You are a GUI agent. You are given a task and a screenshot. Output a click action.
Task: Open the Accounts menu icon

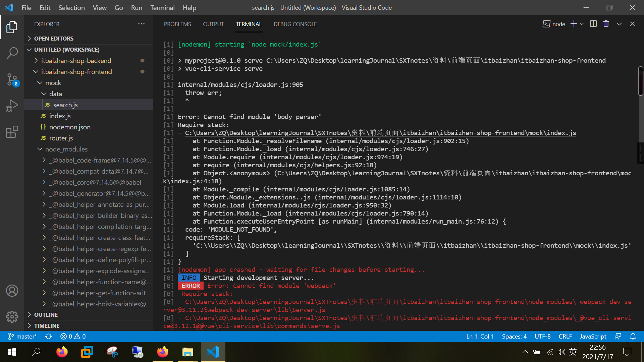pos(12,291)
